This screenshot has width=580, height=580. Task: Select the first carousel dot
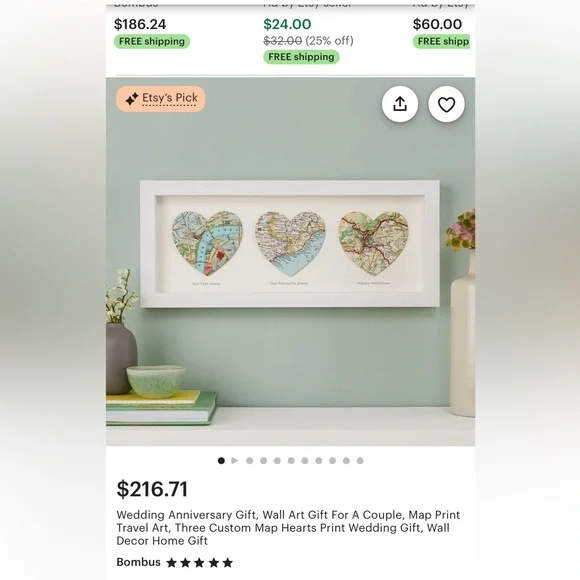click(x=221, y=461)
